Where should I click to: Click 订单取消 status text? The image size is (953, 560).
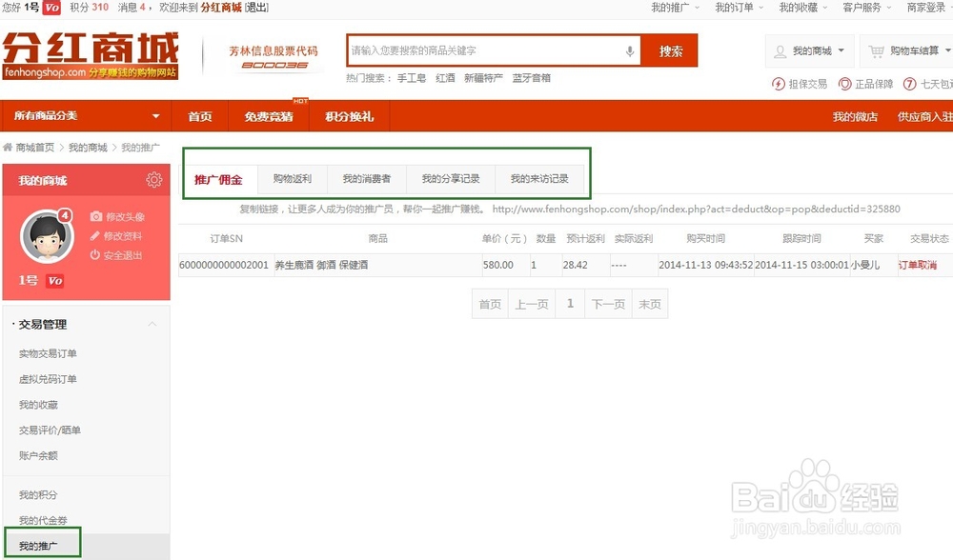pyautogui.click(x=917, y=265)
